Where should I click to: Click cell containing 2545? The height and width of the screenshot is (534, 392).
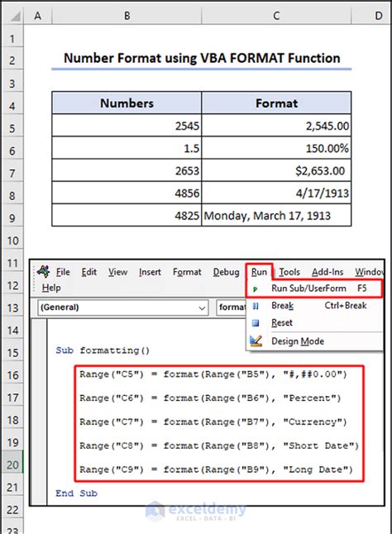coord(127,126)
